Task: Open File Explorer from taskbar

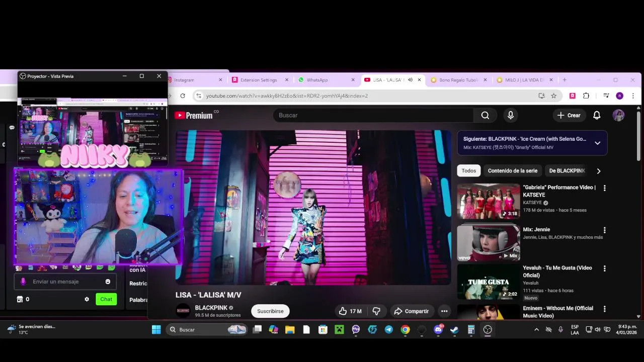Action: click(290, 330)
